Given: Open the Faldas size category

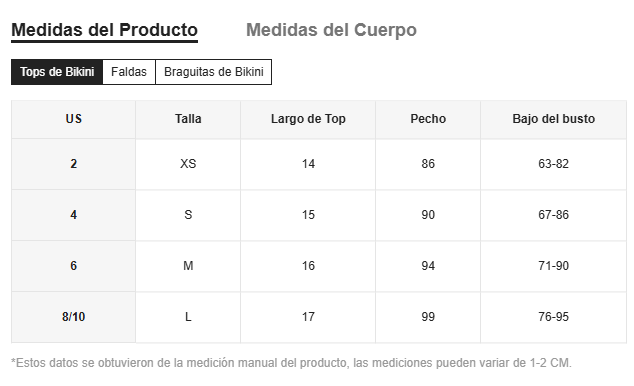Looking at the screenshot, I should (x=129, y=72).
